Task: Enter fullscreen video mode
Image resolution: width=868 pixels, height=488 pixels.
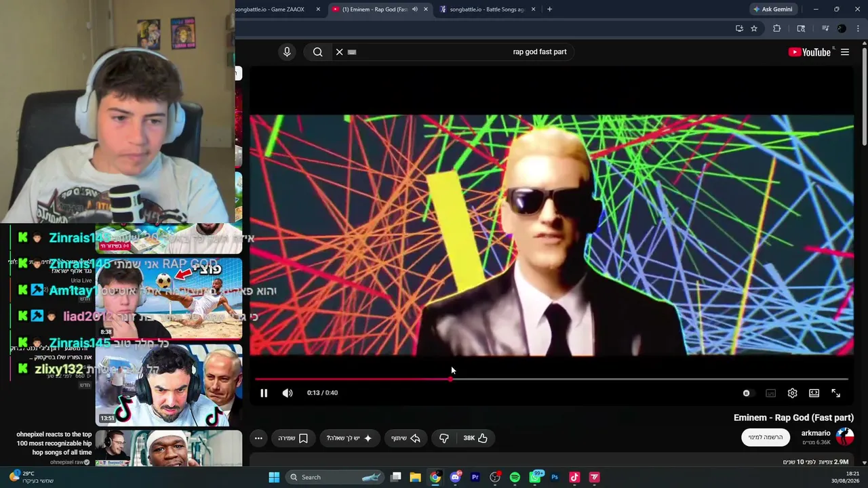Action: click(835, 393)
